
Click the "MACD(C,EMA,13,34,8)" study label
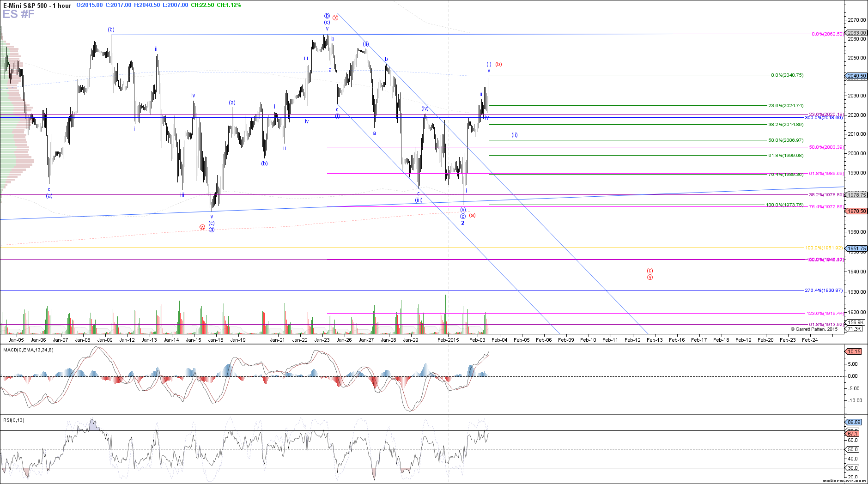pyautogui.click(x=28, y=350)
